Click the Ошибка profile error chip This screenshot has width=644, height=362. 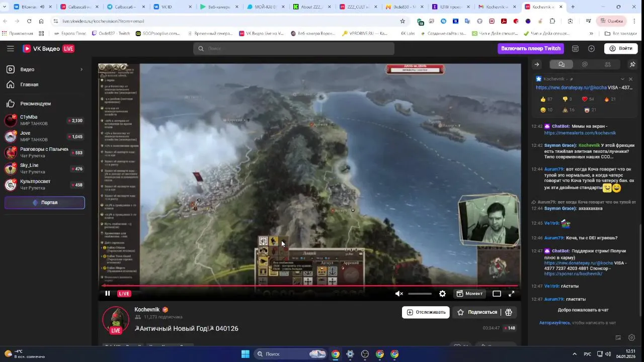point(611,21)
